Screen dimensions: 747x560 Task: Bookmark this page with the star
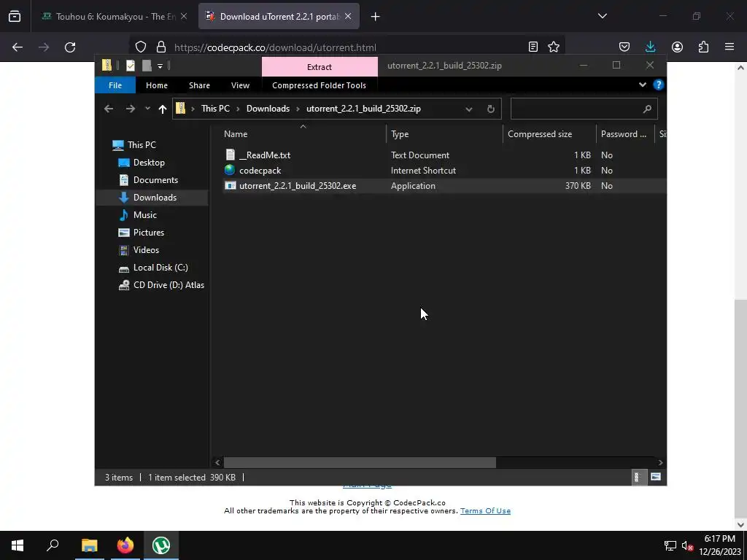(554, 47)
